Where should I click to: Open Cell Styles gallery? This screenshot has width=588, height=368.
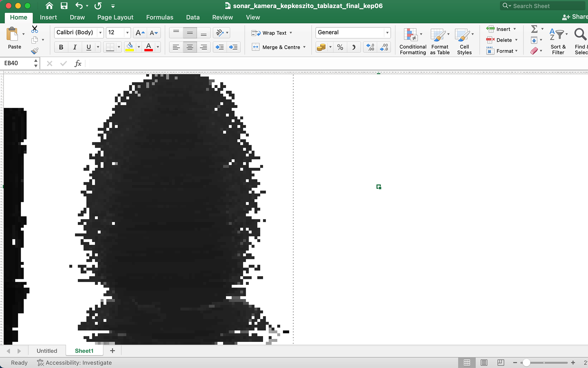click(464, 41)
